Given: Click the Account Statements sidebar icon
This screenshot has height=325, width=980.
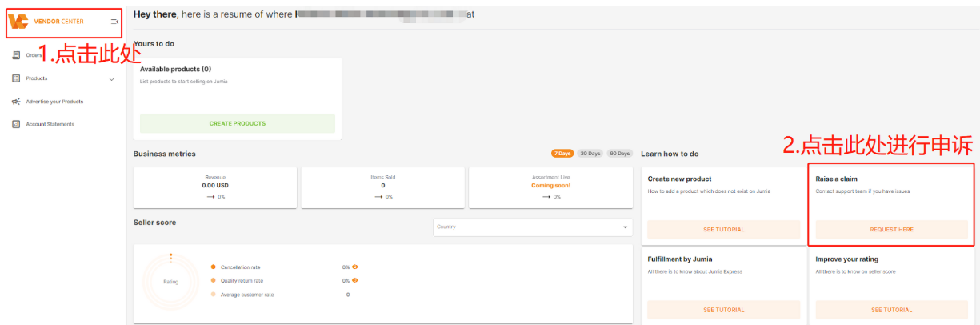Looking at the screenshot, I should click(x=16, y=124).
